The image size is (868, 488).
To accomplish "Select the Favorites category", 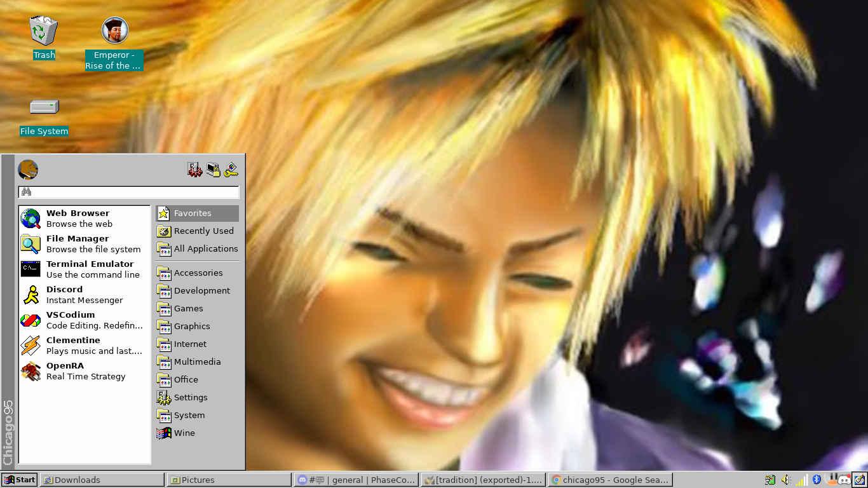I will (x=198, y=213).
